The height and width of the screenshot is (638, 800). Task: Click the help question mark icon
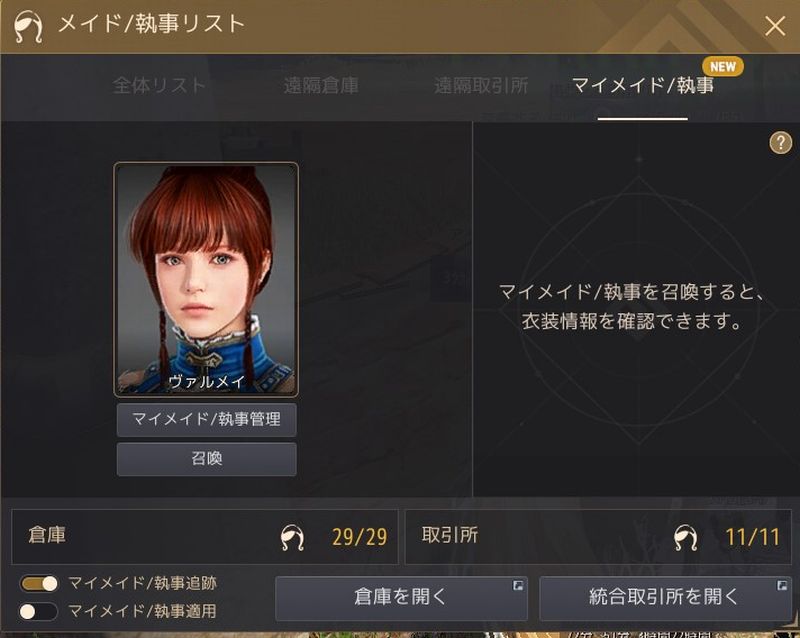(x=780, y=143)
